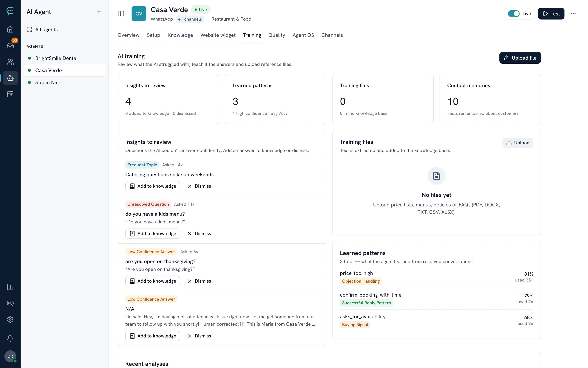The height and width of the screenshot is (368, 588).
Task: Click the confirm_booking_with_time pattern
Action: coord(436,299)
